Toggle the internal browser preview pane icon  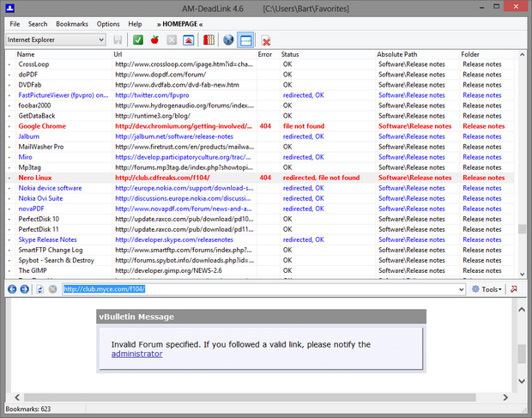pos(245,40)
